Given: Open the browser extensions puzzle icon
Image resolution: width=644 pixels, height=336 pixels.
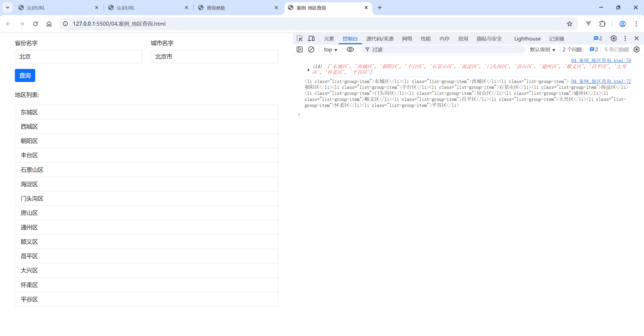Looking at the screenshot, I should [x=602, y=24].
